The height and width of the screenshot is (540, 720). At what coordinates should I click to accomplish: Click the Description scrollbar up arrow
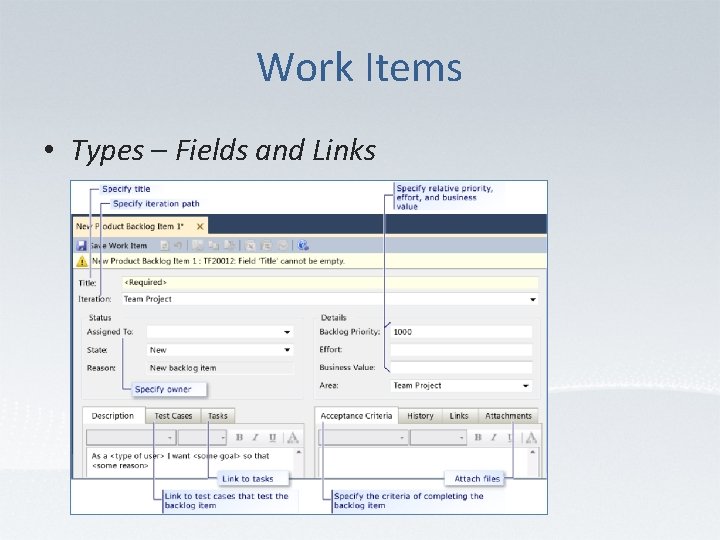point(299,452)
